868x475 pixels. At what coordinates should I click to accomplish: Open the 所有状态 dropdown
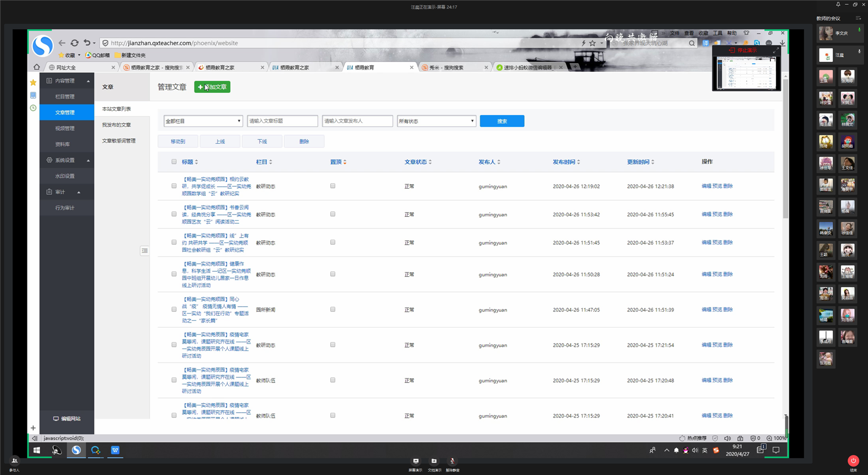[436, 121]
